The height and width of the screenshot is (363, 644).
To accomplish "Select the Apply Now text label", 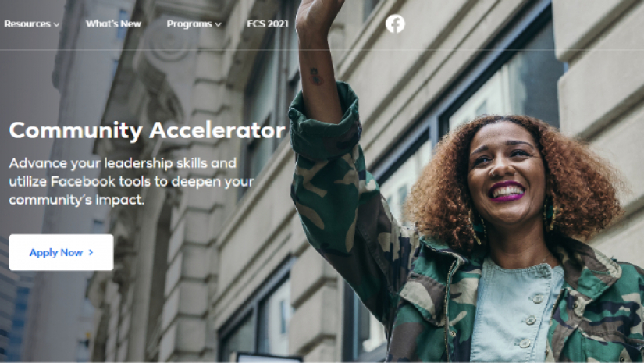I will point(56,253).
